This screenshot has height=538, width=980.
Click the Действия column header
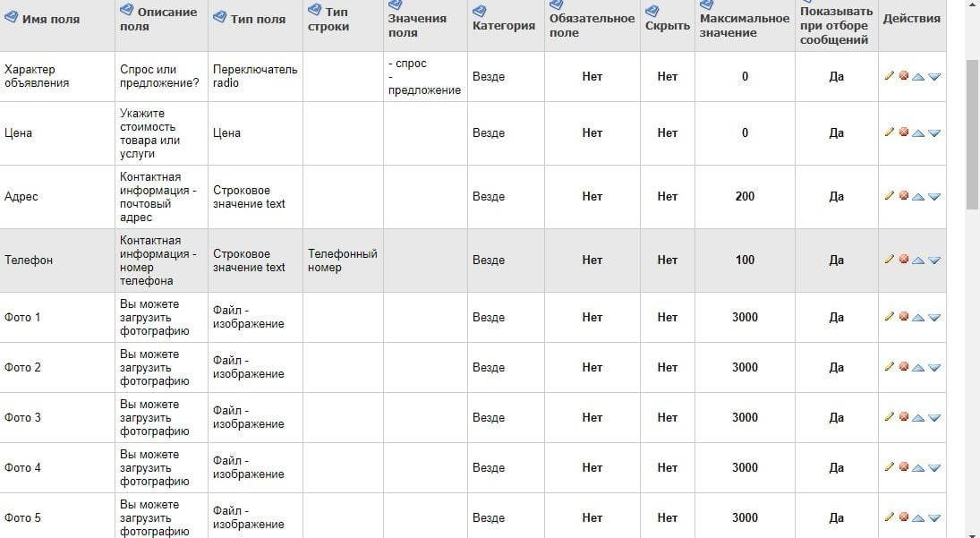[911, 19]
